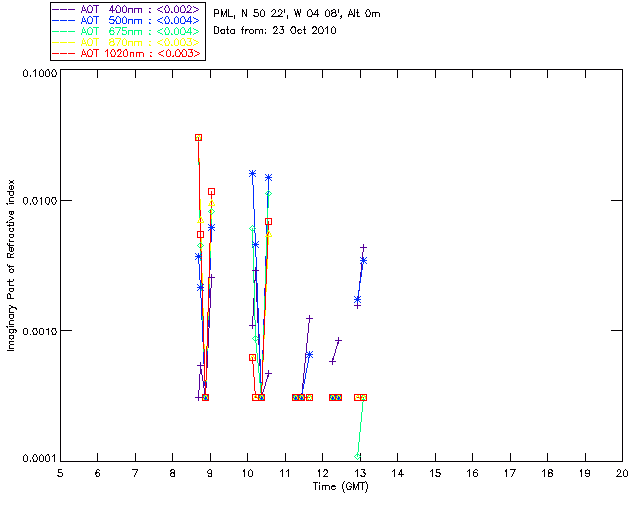
Task: Click the red dashed line sample in legend
Action: point(64,53)
